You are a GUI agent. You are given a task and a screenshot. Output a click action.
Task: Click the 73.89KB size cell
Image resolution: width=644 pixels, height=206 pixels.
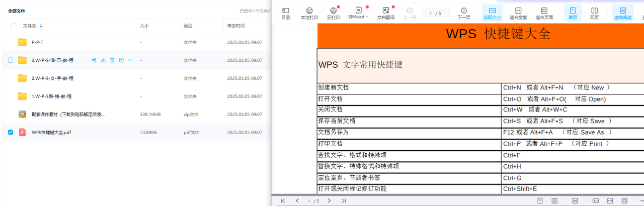(x=148, y=133)
